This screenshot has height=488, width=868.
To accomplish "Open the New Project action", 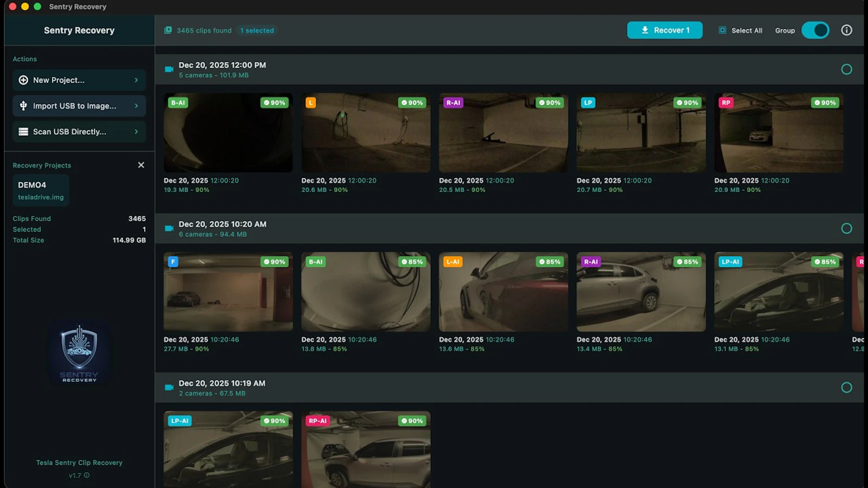I will tap(79, 80).
